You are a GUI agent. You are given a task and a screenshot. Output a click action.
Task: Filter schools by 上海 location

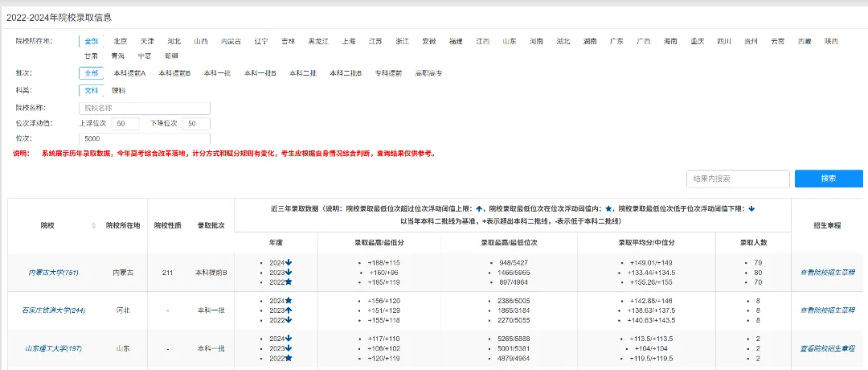tap(350, 41)
